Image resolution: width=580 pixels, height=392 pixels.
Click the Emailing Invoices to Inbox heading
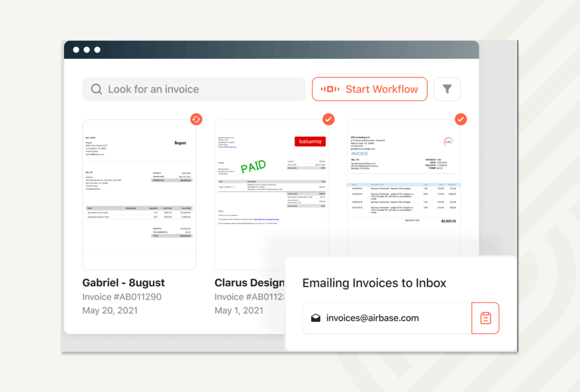coord(374,283)
